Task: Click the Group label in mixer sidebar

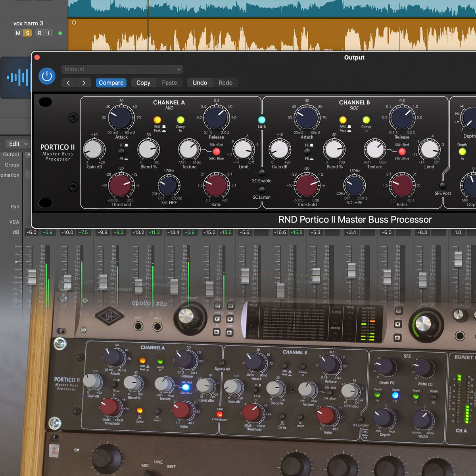Action: [x=12, y=165]
